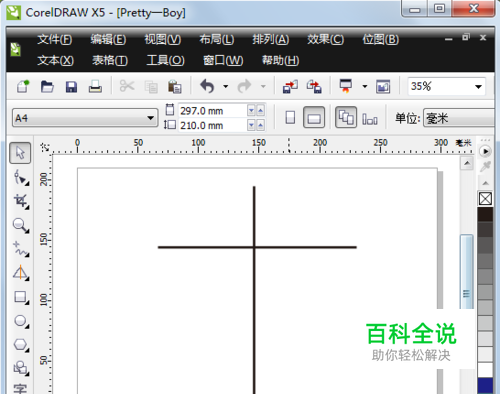Increase page width with up stepper
The width and height of the screenshot is (500, 394).
click(260, 110)
